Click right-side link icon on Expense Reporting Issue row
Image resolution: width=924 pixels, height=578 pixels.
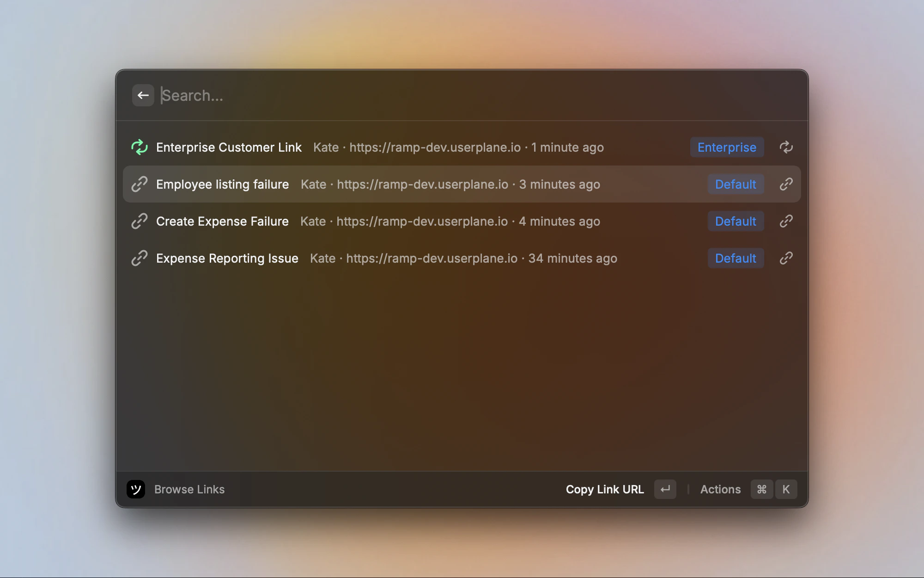(x=786, y=258)
